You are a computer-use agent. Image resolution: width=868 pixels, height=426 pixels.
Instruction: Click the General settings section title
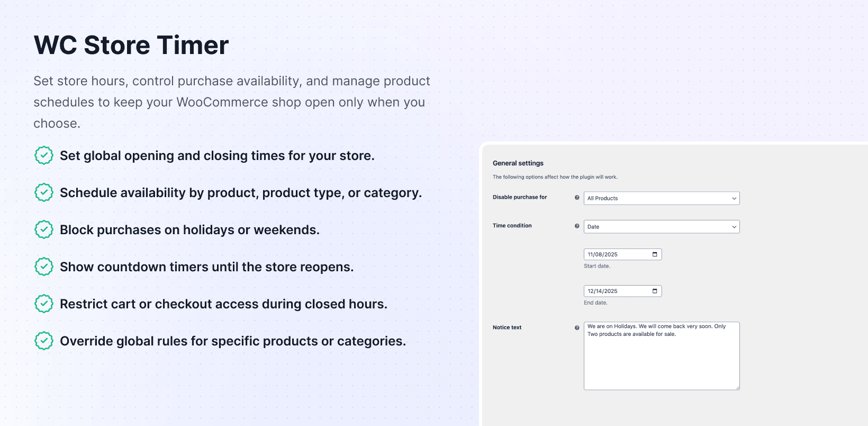[x=518, y=163]
